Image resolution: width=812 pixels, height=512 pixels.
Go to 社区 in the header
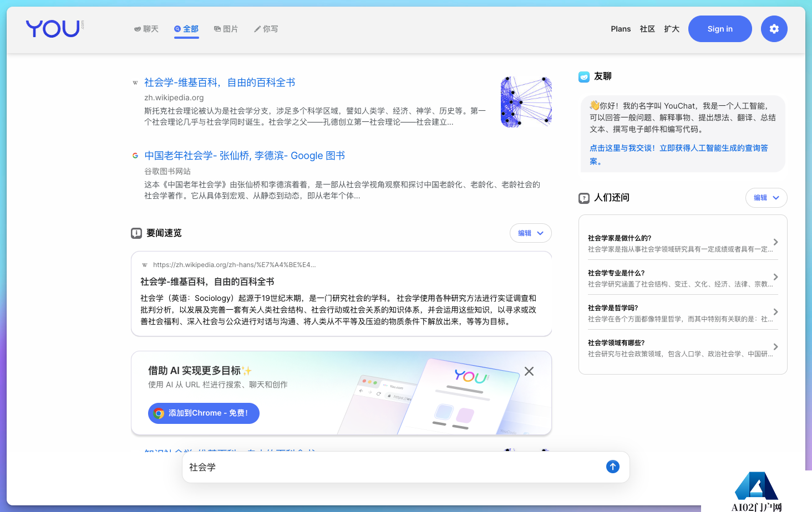click(647, 29)
